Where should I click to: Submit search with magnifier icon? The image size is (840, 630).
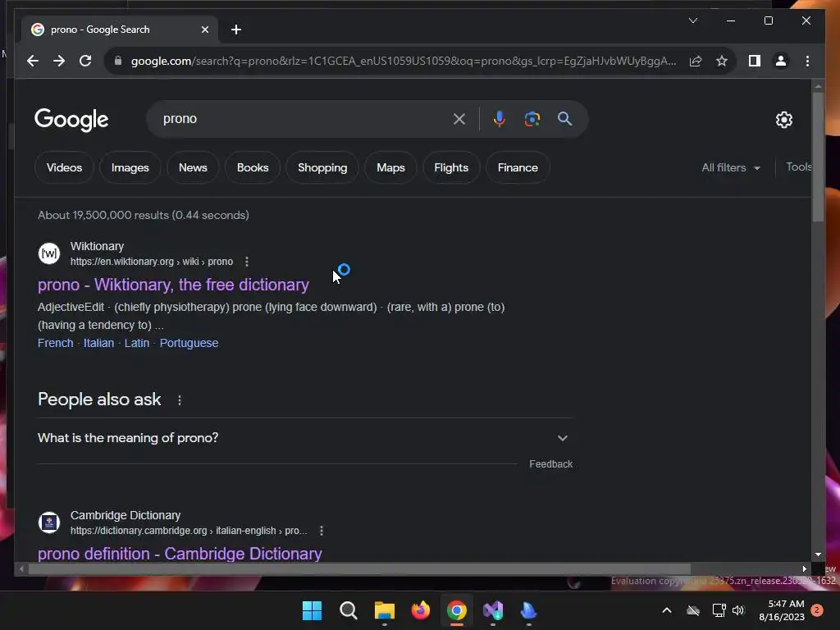click(x=564, y=119)
